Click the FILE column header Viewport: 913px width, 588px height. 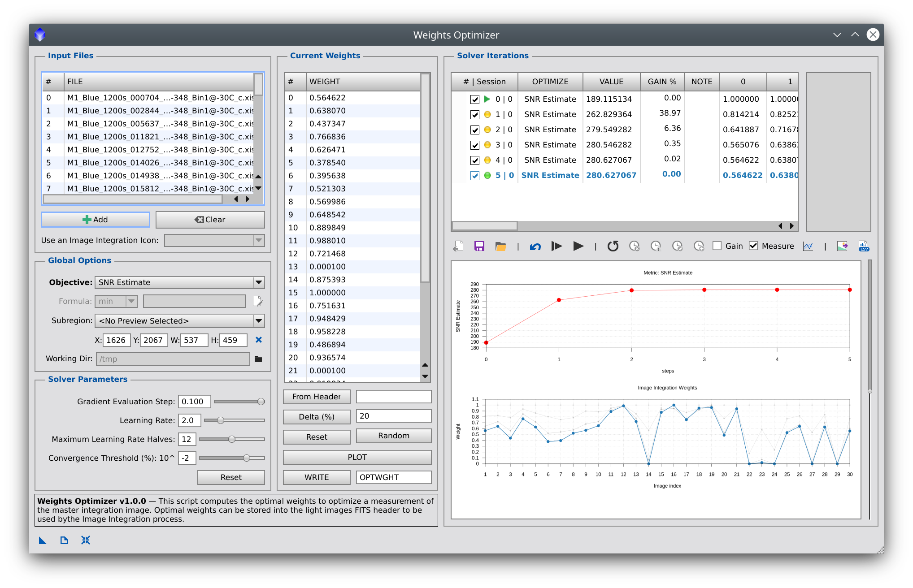coord(159,82)
